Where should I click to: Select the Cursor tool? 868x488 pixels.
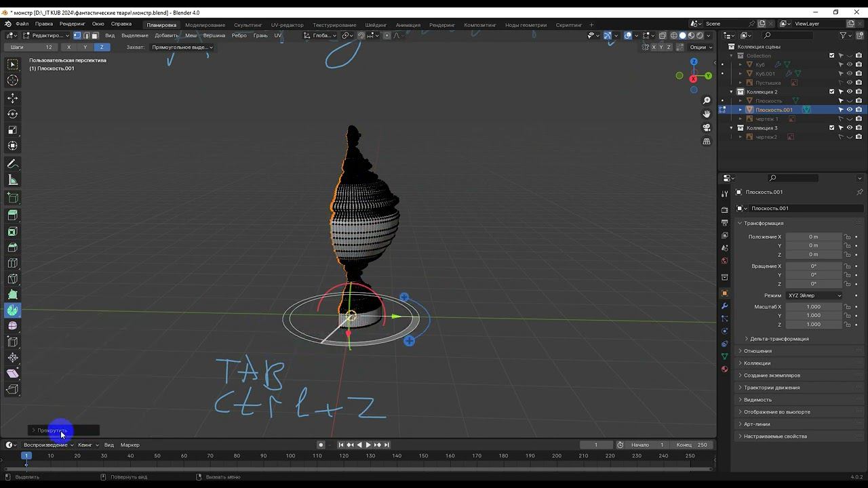[13, 81]
